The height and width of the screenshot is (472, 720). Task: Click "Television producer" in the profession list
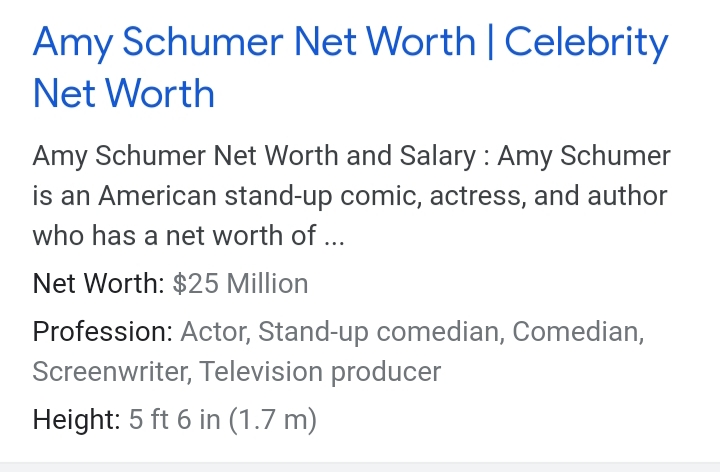320,372
